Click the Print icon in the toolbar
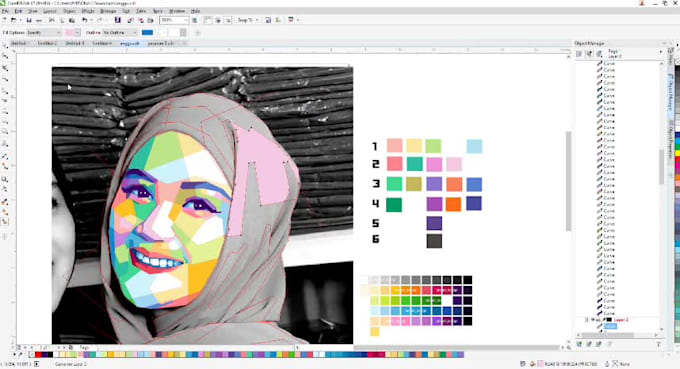 39,20
